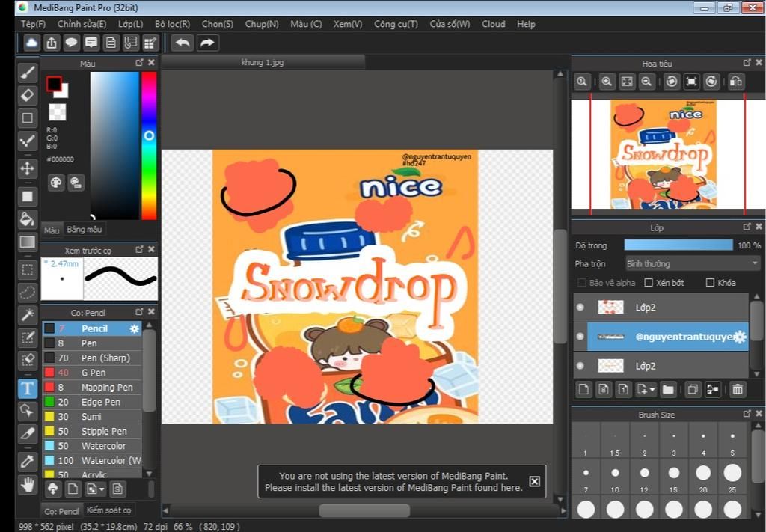Toggle visibility of bottom Lớp2 layer
Screen dimensions: 766x532
coord(580,366)
